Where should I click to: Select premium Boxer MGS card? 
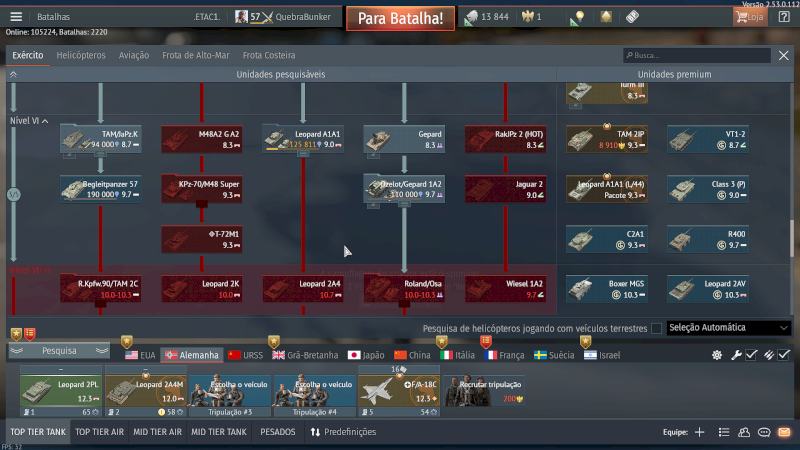607,289
